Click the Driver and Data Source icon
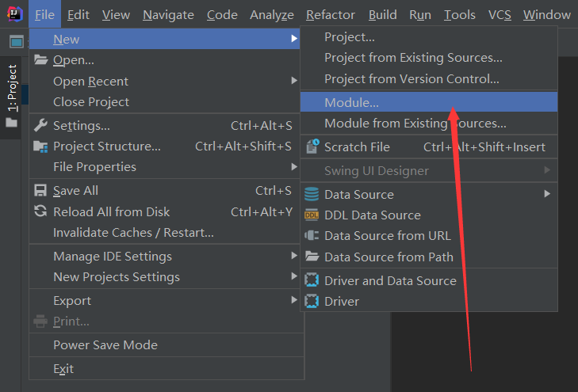Image resolution: width=578 pixels, height=392 pixels. [x=312, y=280]
